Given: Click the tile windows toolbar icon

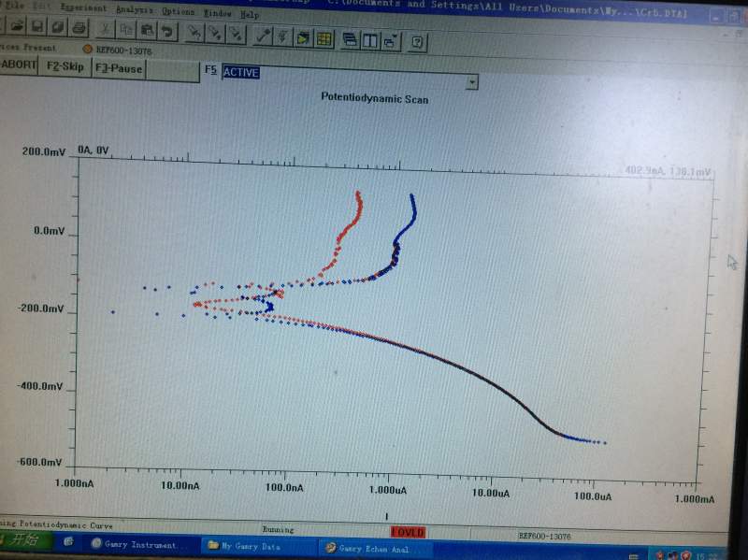Looking at the screenshot, I should 370,41.
